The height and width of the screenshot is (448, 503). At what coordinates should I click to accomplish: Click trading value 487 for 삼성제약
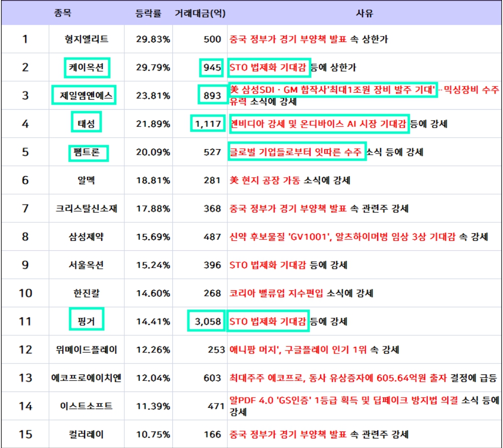click(212, 236)
